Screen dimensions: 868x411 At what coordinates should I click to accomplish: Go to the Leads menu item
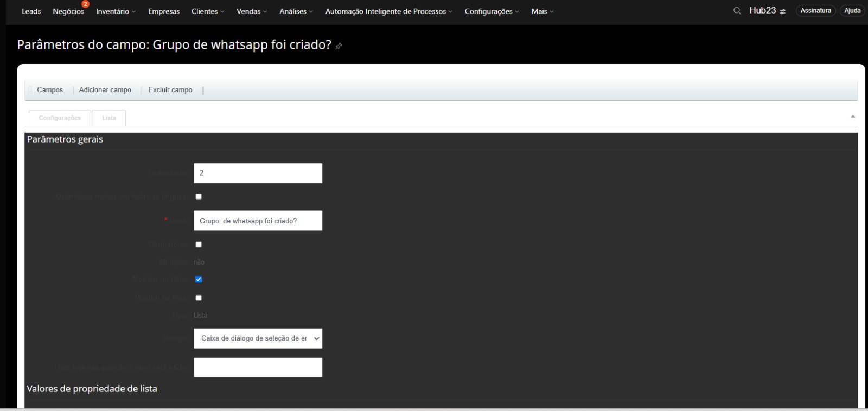pyautogui.click(x=31, y=11)
